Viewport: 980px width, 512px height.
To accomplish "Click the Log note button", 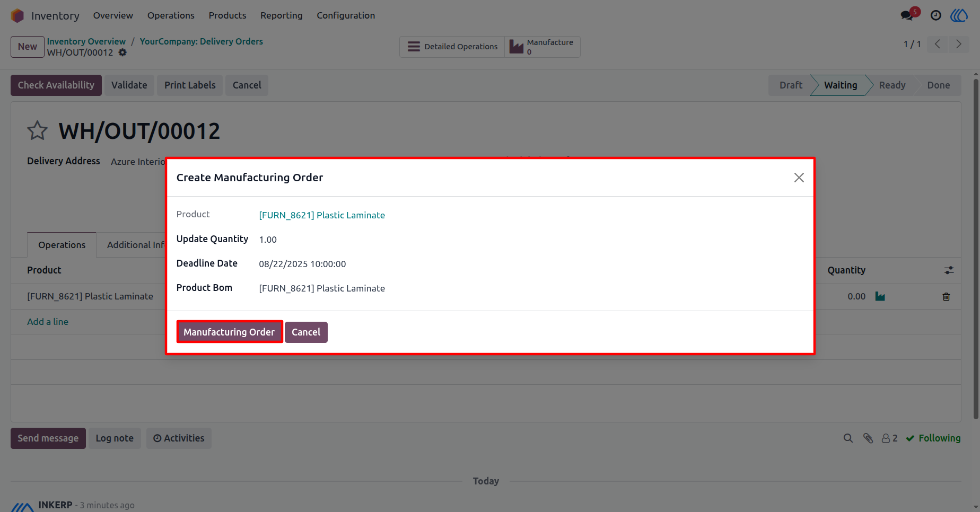I will pyautogui.click(x=115, y=438).
